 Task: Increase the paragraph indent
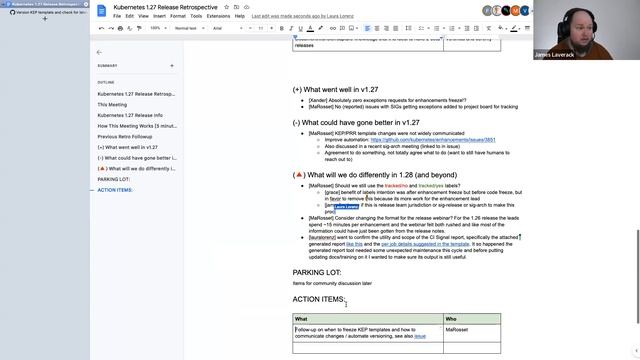click(x=476, y=28)
